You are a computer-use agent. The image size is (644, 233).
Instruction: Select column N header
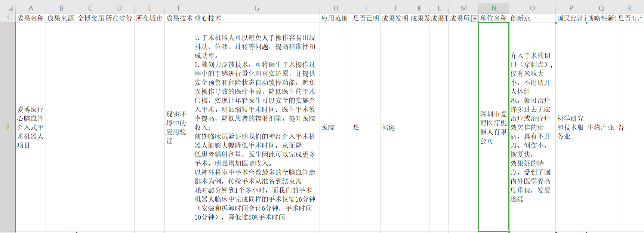click(493, 8)
